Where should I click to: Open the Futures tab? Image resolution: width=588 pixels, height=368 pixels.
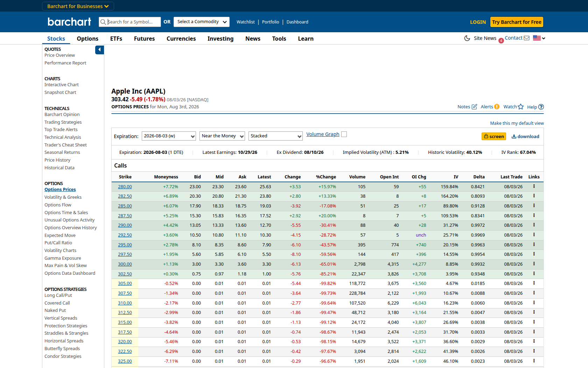click(x=144, y=39)
